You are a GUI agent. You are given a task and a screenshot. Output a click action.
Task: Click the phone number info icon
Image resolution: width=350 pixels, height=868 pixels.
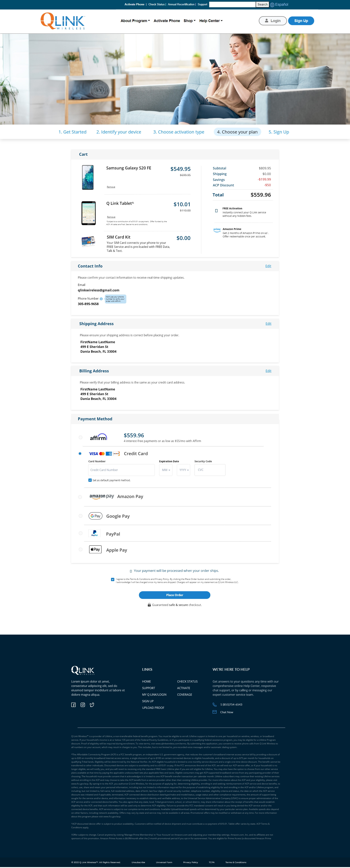(x=101, y=299)
